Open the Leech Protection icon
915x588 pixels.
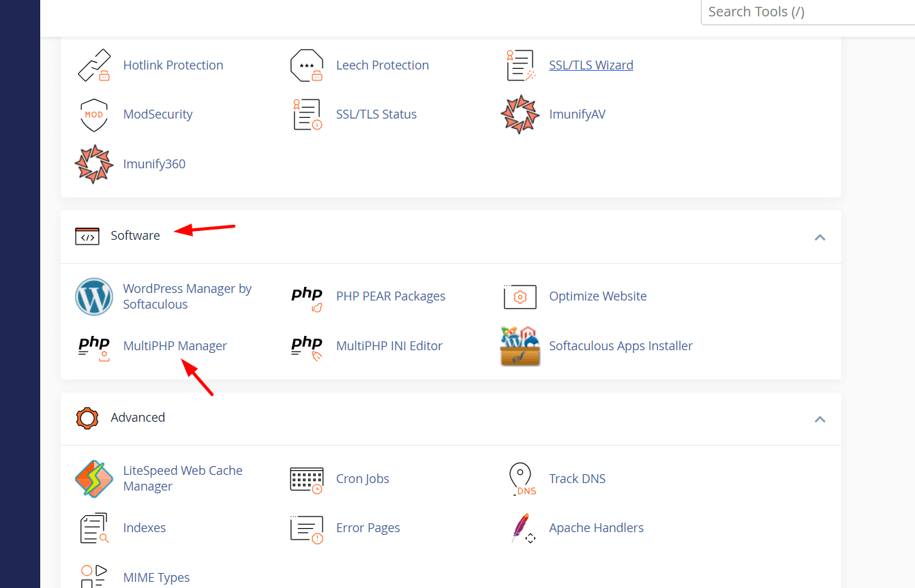(307, 65)
